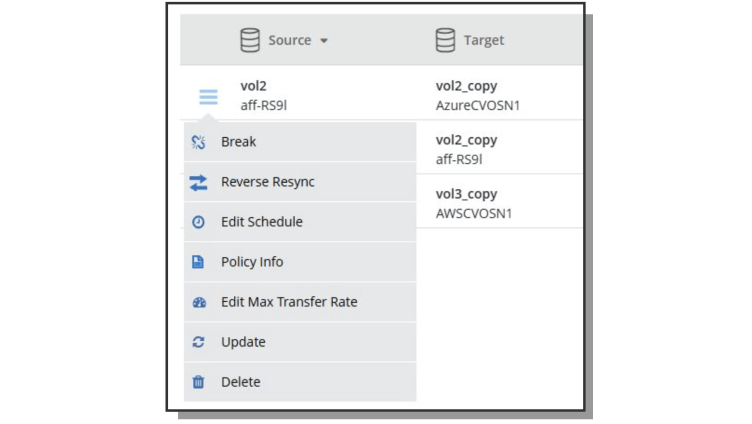The image size is (752, 424).
Task: Click the Policy Info document icon
Action: coord(198,262)
